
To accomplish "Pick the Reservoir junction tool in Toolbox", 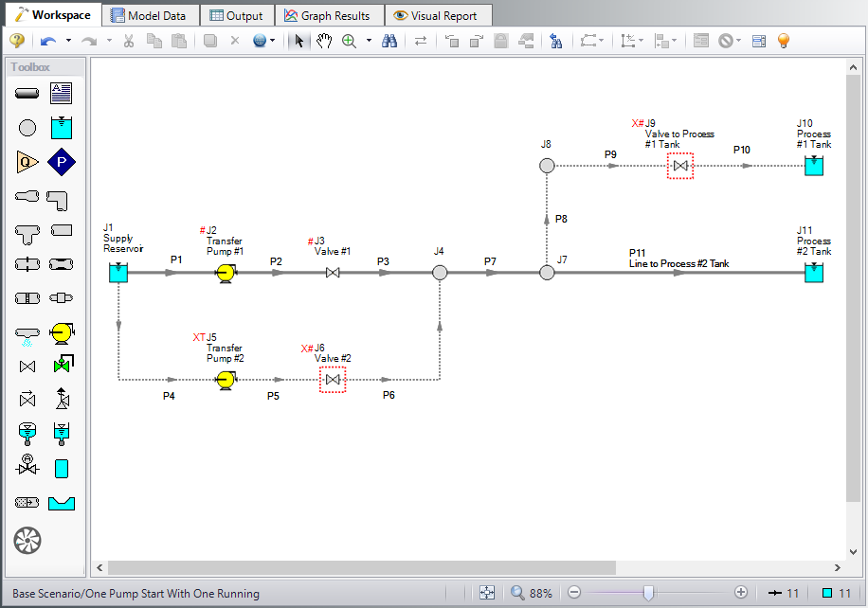I will click(x=62, y=127).
